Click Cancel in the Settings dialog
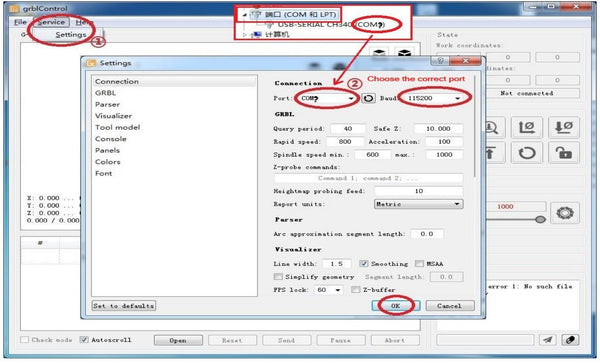 click(x=450, y=306)
